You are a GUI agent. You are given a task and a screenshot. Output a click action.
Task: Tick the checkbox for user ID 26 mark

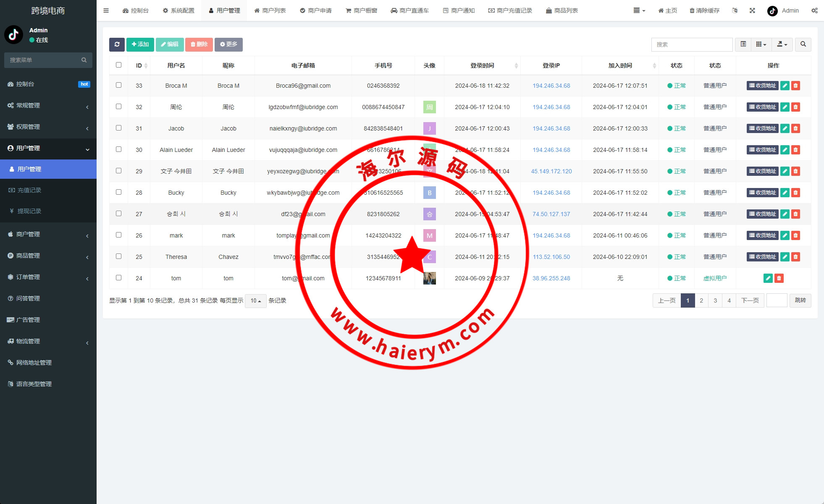click(118, 235)
